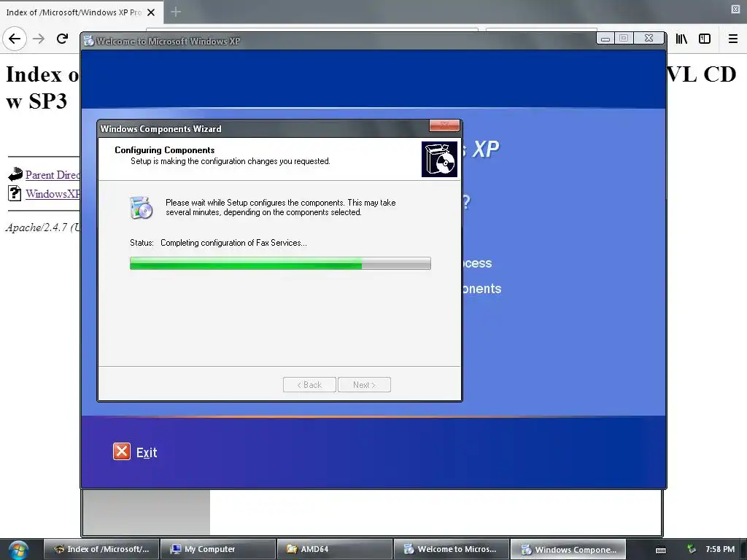Click the Back button in wizard
Image resolution: width=747 pixels, height=560 pixels.
(x=309, y=385)
